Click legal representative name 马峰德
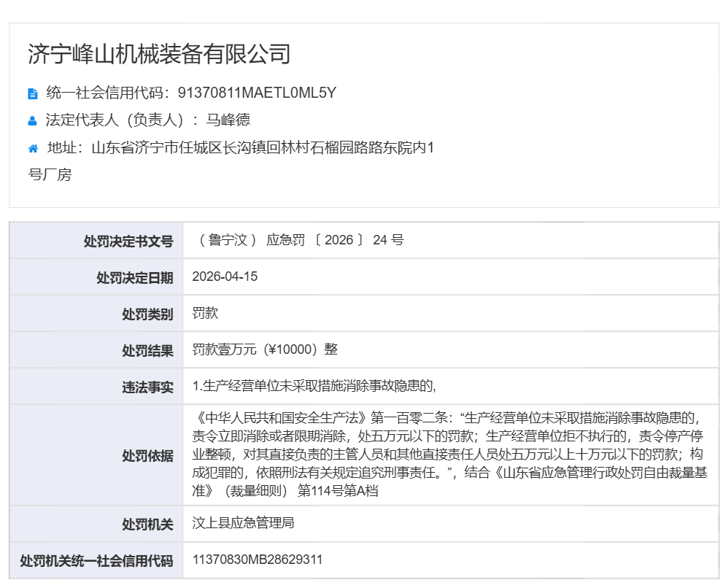The height and width of the screenshot is (588, 728). 228,120
